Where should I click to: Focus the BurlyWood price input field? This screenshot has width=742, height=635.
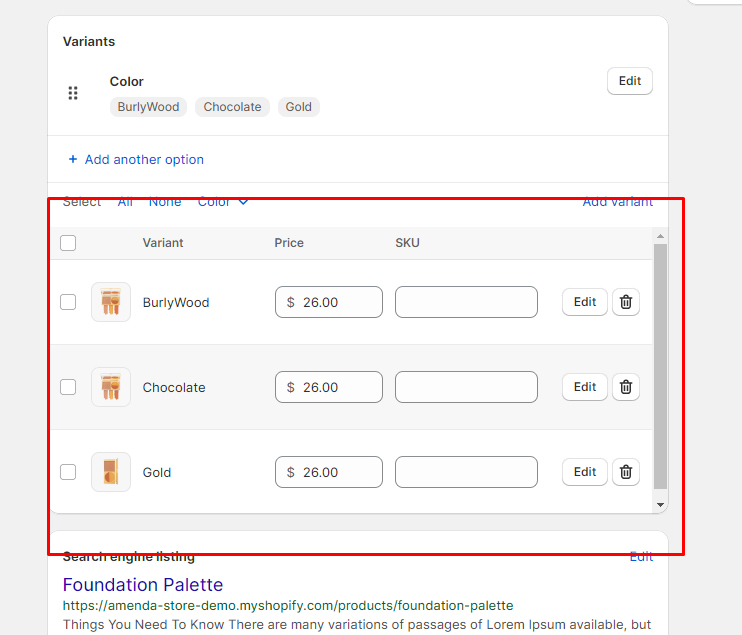pyautogui.click(x=338, y=302)
